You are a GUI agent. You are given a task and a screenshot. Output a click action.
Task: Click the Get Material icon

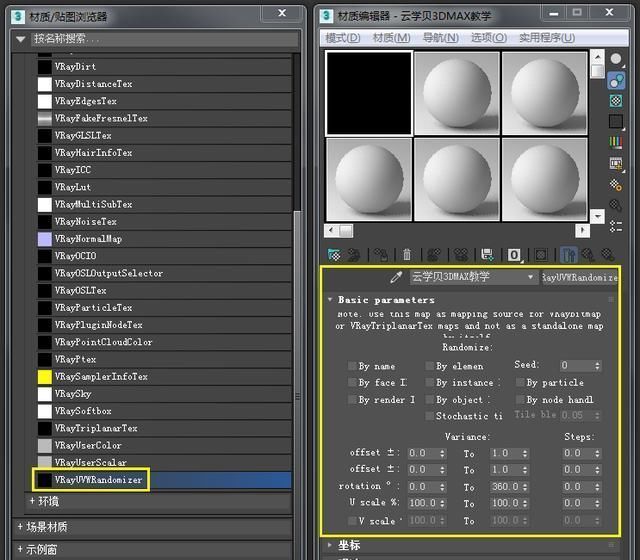(334, 255)
